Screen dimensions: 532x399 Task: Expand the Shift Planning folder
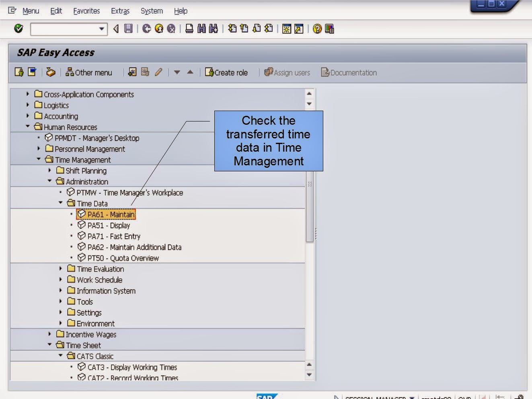click(x=49, y=171)
